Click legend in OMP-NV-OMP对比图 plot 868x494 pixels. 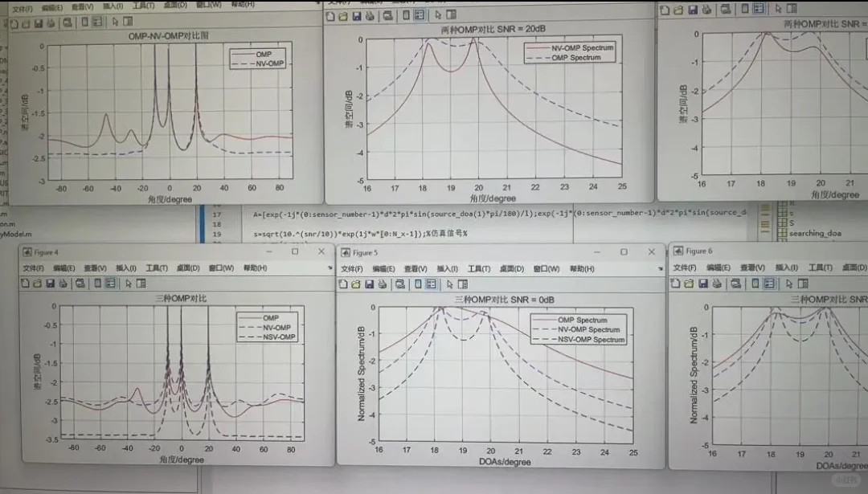(x=257, y=59)
